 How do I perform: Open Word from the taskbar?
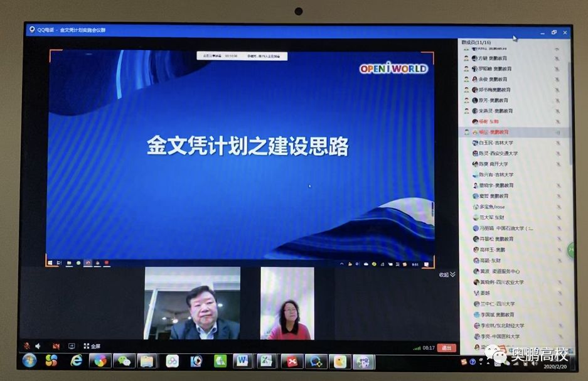coord(242,361)
